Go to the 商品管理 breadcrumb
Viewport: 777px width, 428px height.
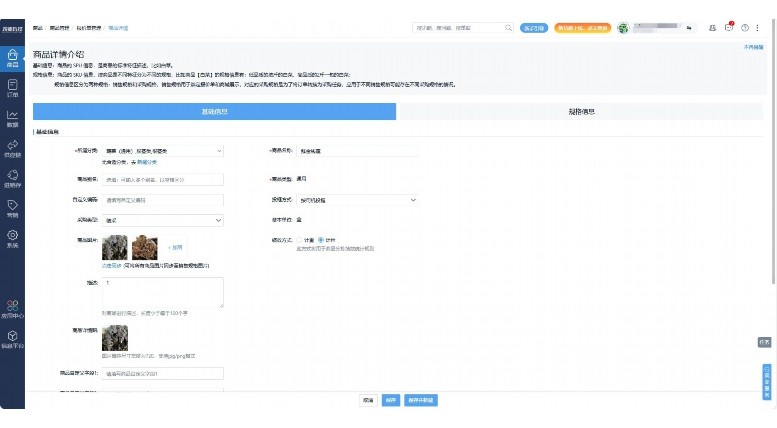[x=59, y=28]
